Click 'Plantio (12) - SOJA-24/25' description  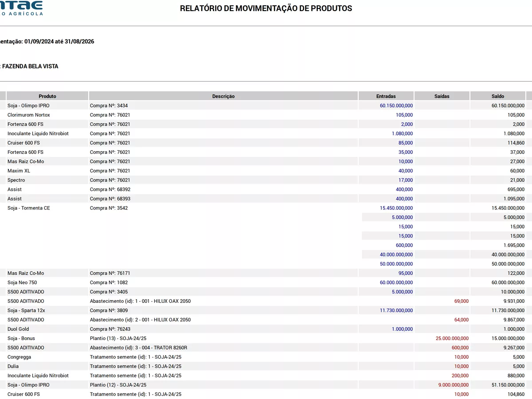(118, 385)
